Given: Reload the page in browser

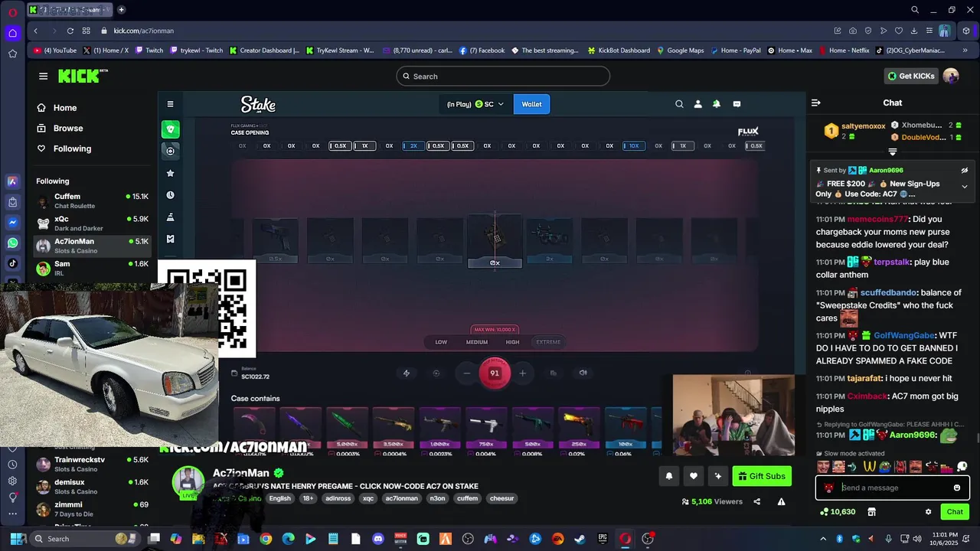Looking at the screenshot, I should (70, 31).
